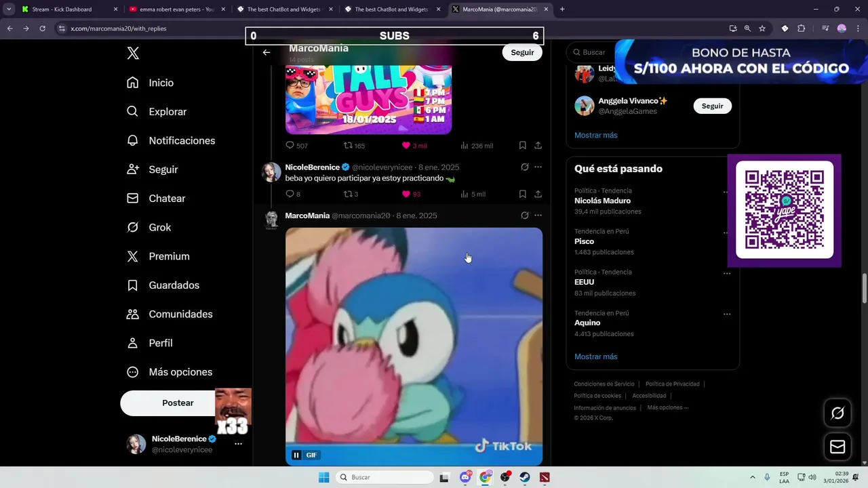Repost icon on Fall Guys post (165)
The width and height of the screenshot is (868, 488).
(348, 146)
